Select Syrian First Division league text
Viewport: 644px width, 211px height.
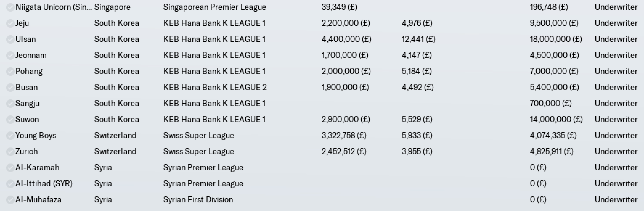(x=198, y=200)
